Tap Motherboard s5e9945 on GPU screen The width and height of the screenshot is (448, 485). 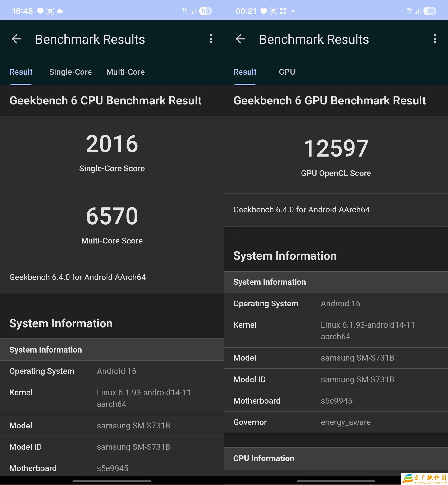pos(337,401)
